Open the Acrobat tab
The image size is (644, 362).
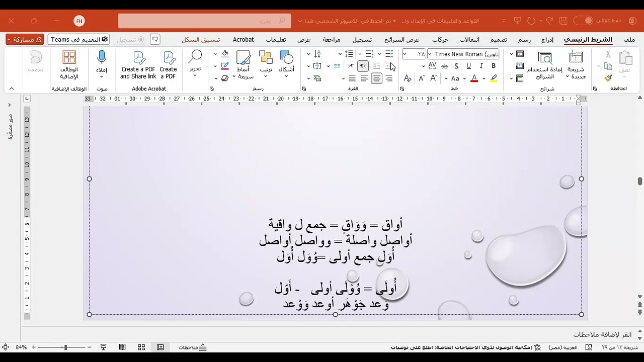(x=243, y=40)
